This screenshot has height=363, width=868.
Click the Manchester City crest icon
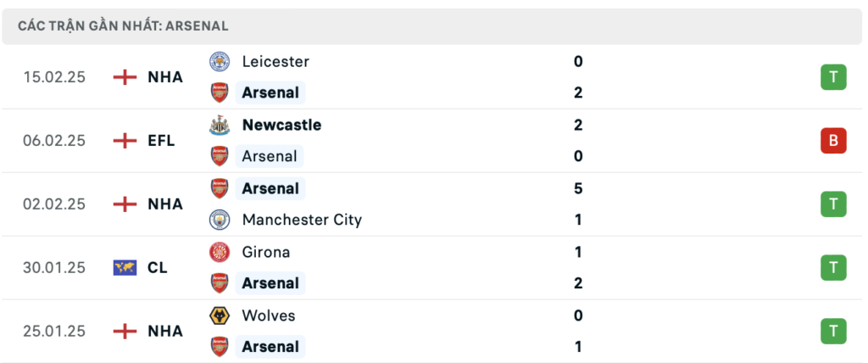coord(220,220)
